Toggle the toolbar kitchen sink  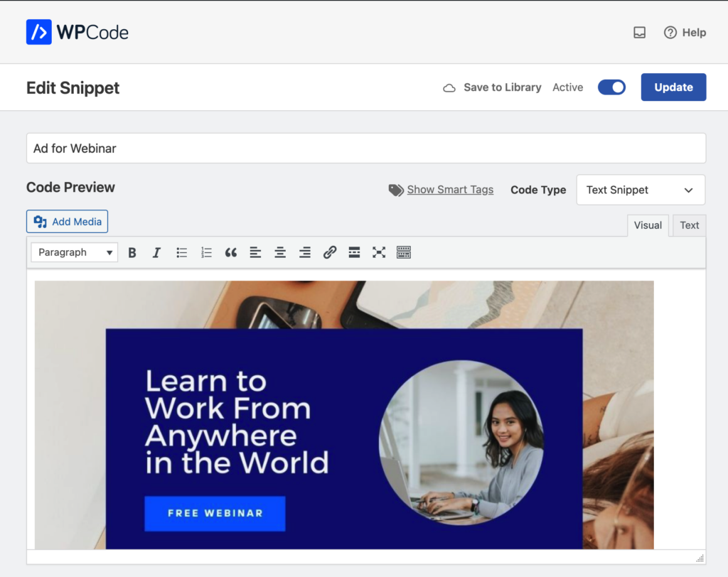click(x=404, y=252)
